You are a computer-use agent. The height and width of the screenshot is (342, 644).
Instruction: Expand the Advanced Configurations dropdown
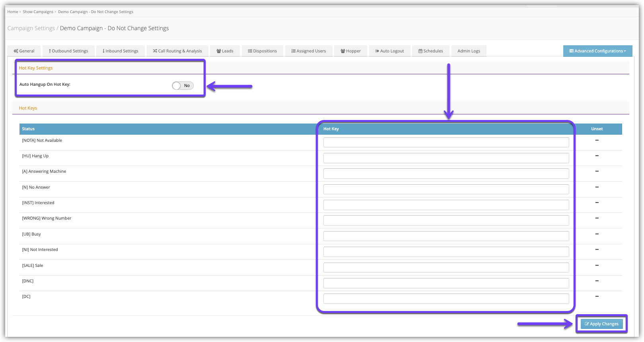point(597,51)
